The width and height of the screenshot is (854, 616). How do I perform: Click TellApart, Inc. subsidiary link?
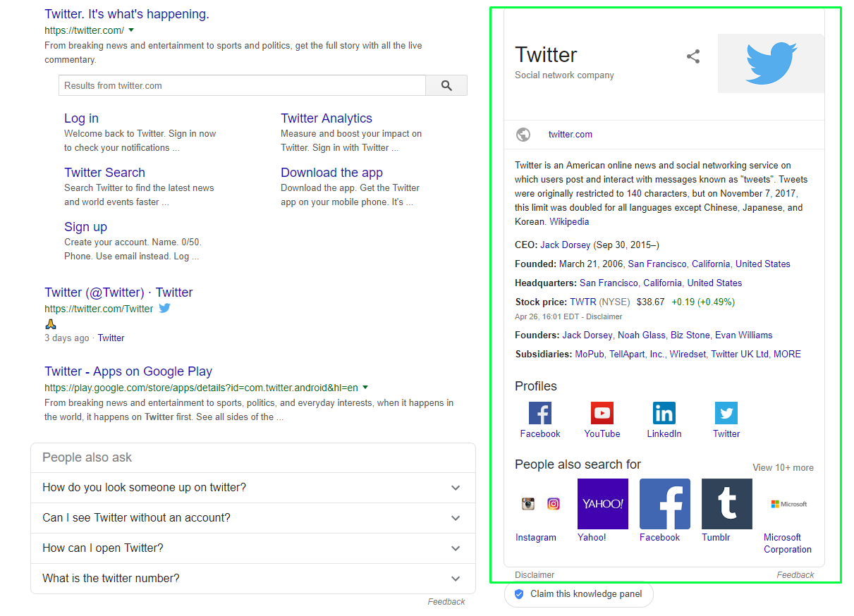(637, 355)
